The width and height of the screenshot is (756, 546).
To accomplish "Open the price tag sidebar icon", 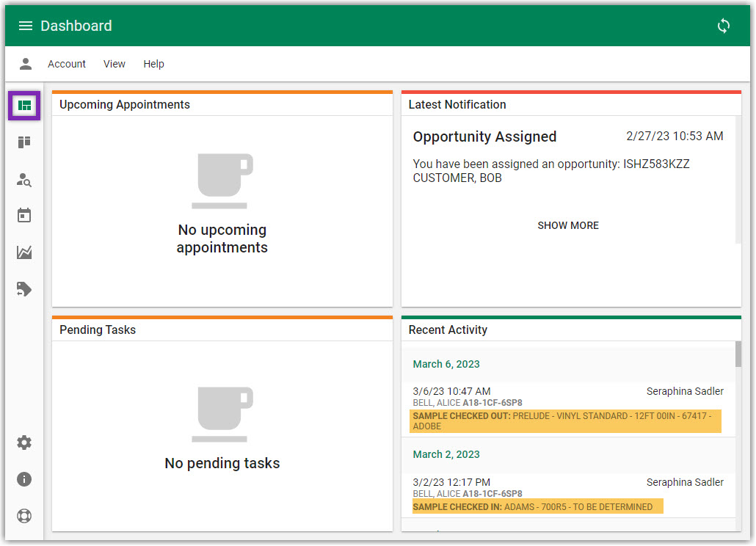I will pos(24,289).
